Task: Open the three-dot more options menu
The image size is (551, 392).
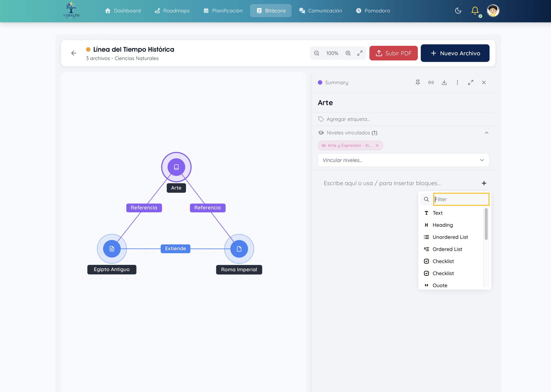Action: pos(457,83)
